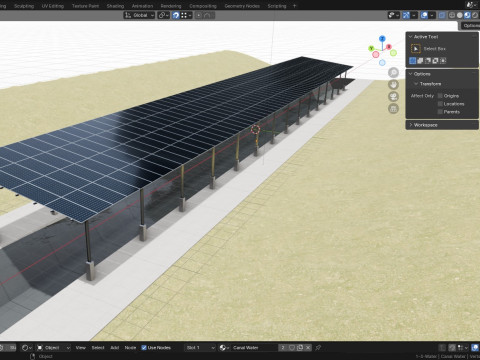This screenshot has height=360, width=480.
Task: Switch perspective/orthographic grid button
Action: [394, 109]
